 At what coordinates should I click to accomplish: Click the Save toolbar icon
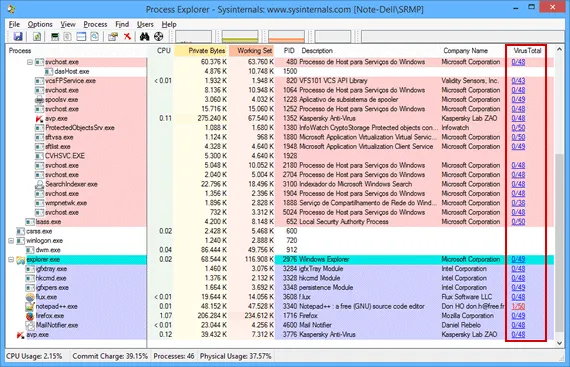18,36
